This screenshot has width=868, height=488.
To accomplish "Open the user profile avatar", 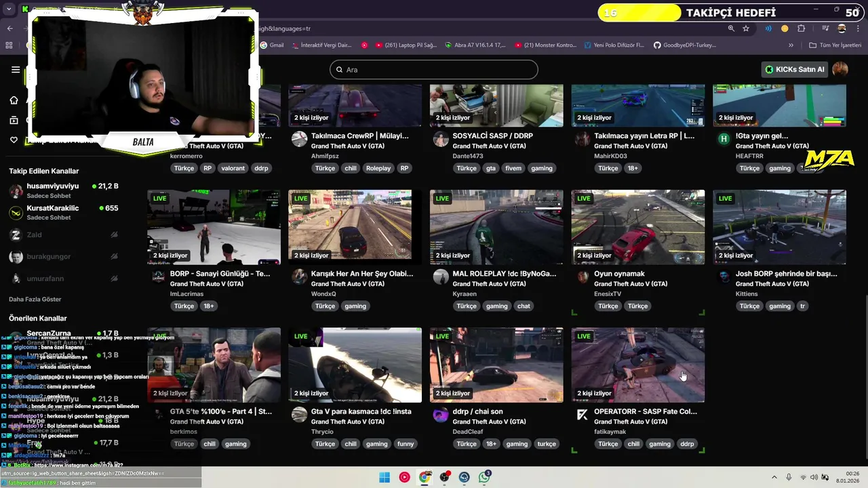I will 840,69.
